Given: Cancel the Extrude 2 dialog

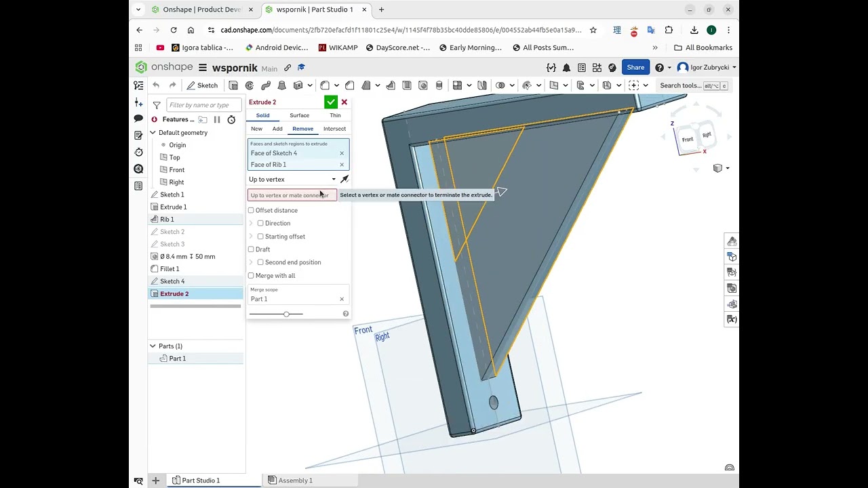Looking at the screenshot, I should tap(344, 102).
